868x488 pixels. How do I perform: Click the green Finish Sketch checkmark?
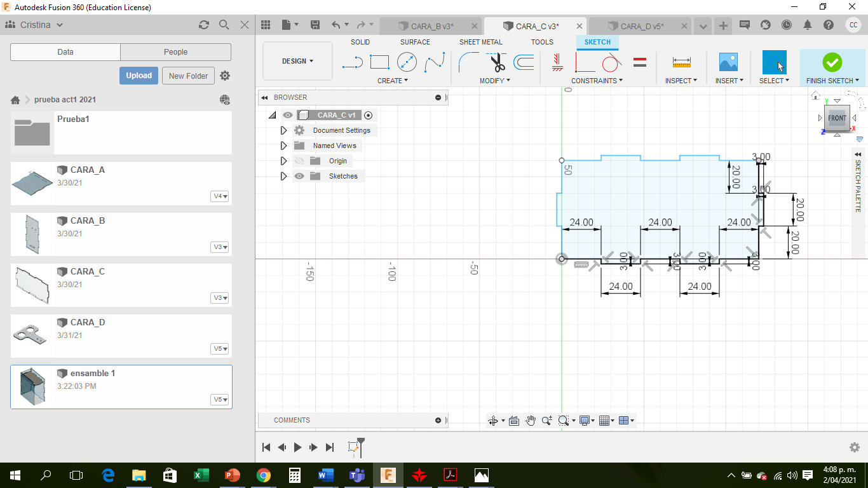coord(832,62)
